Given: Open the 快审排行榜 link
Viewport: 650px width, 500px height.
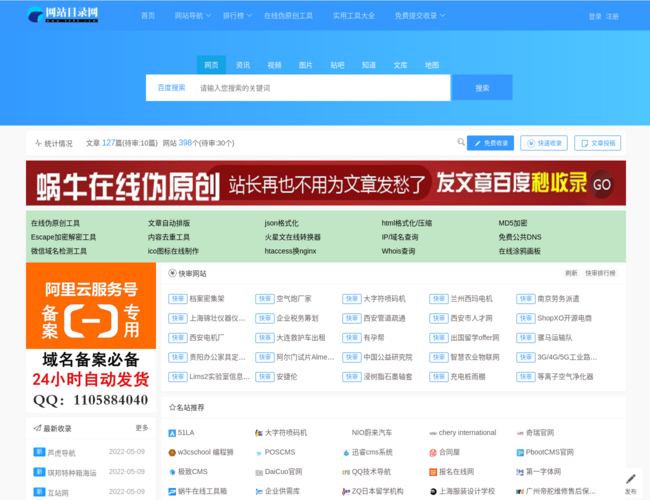Looking at the screenshot, I should tap(600, 273).
